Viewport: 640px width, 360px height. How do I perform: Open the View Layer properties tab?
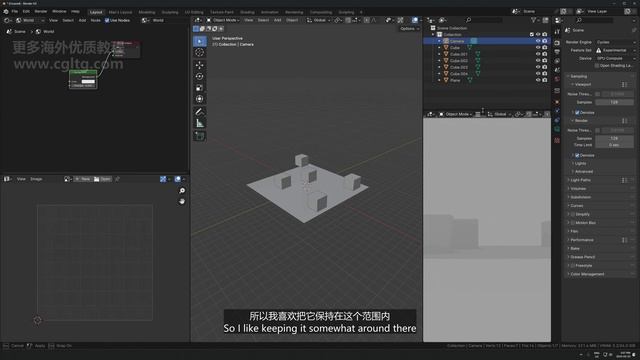(x=557, y=61)
